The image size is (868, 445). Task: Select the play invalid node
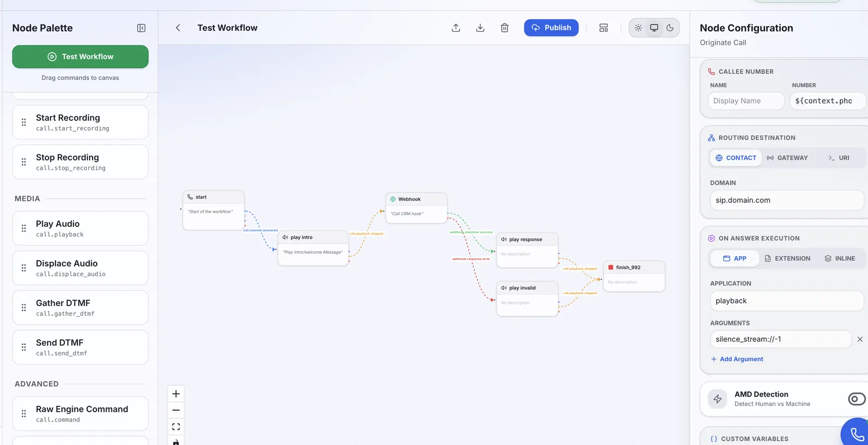pyautogui.click(x=527, y=298)
